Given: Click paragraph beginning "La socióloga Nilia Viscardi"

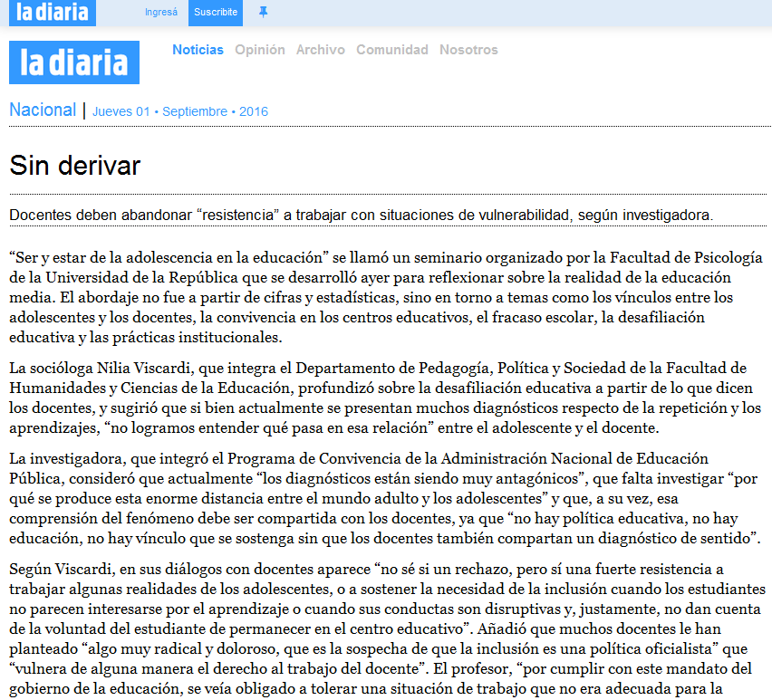Looking at the screenshot, I should (x=386, y=398).
